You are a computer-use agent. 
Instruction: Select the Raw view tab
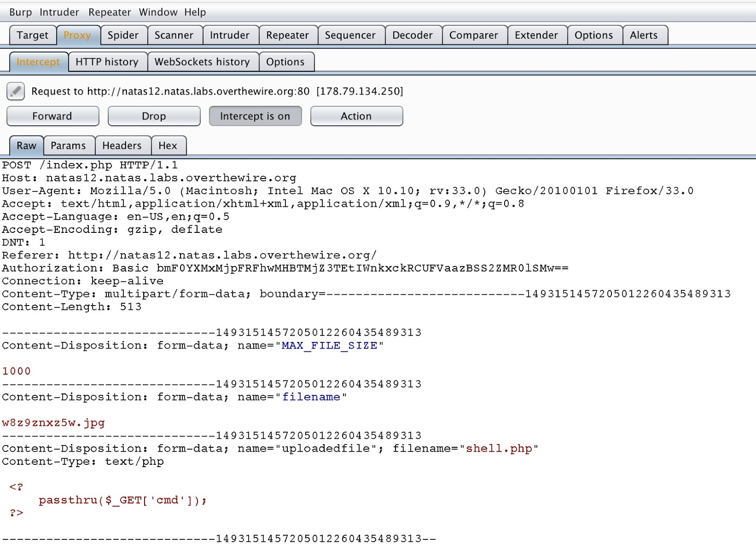pos(26,145)
